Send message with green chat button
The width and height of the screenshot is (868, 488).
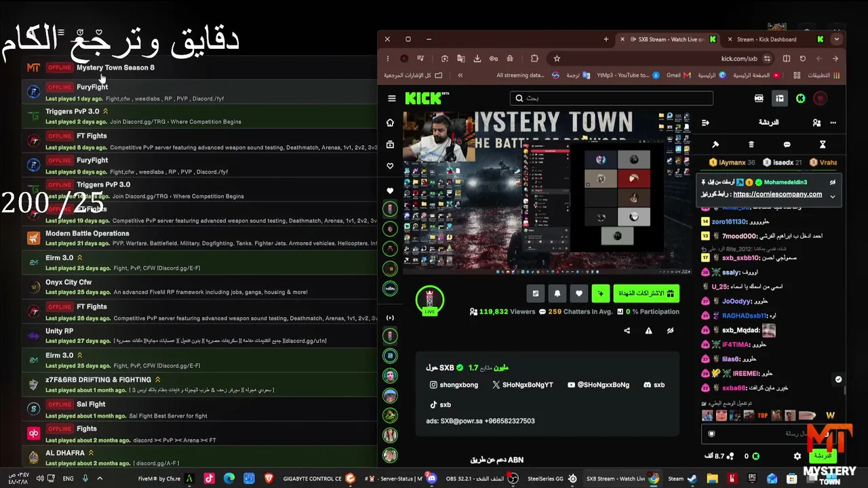(x=823, y=456)
